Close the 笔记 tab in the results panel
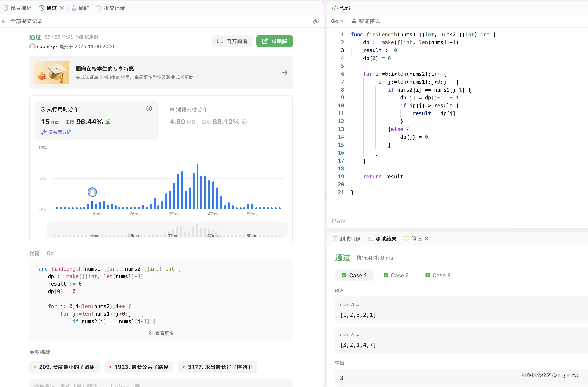Viewport: 588px width, 387px height. pyautogui.click(x=426, y=239)
